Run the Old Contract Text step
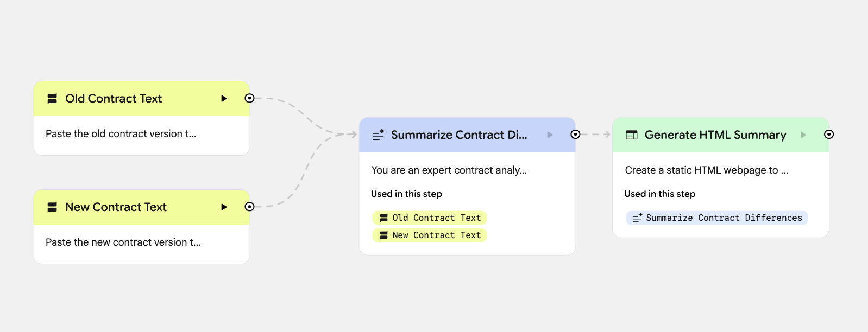 point(224,99)
